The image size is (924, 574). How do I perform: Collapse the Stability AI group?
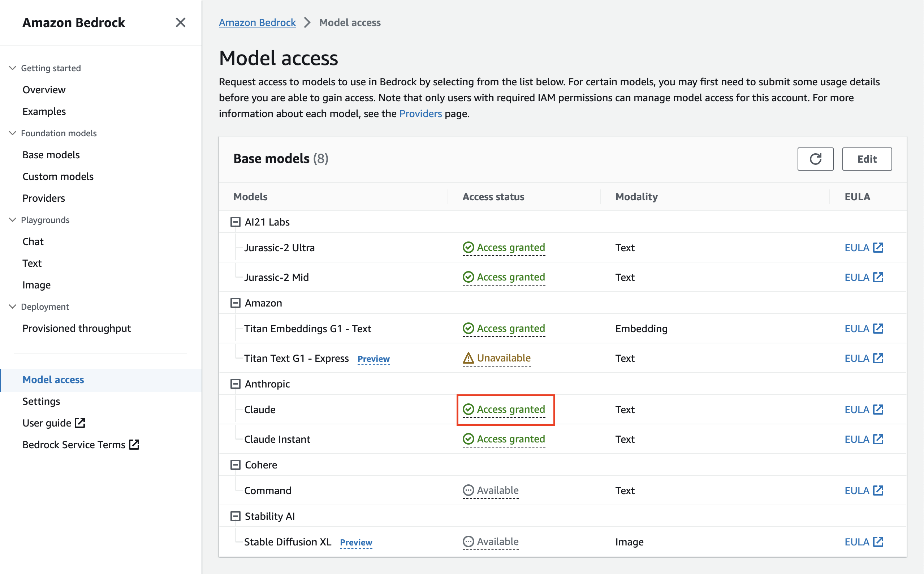tap(235, 516)
